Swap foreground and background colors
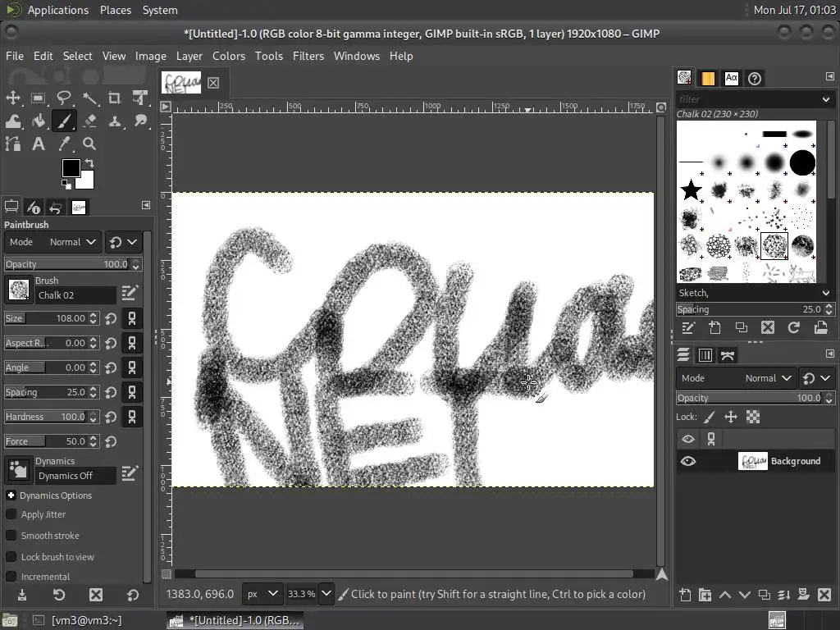 pos(89,163)
